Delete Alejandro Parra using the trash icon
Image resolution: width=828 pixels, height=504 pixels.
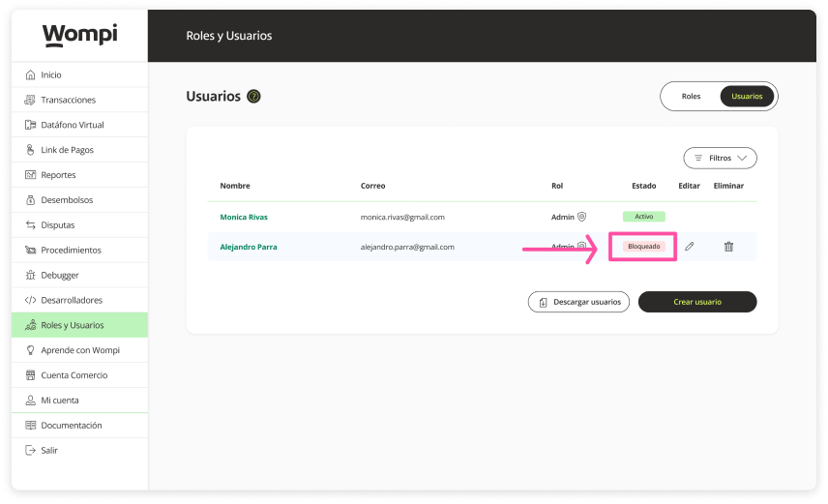(x=728, y=247)
